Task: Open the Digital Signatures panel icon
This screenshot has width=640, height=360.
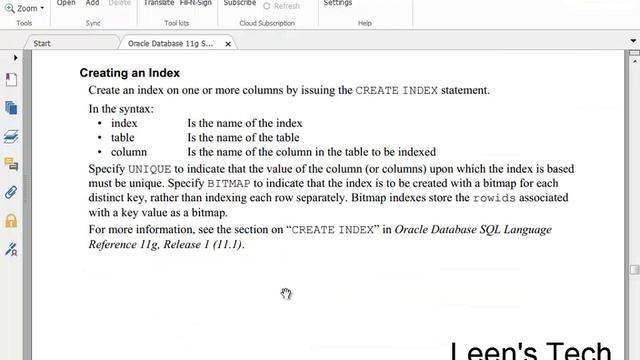Action: coord(11,249)
